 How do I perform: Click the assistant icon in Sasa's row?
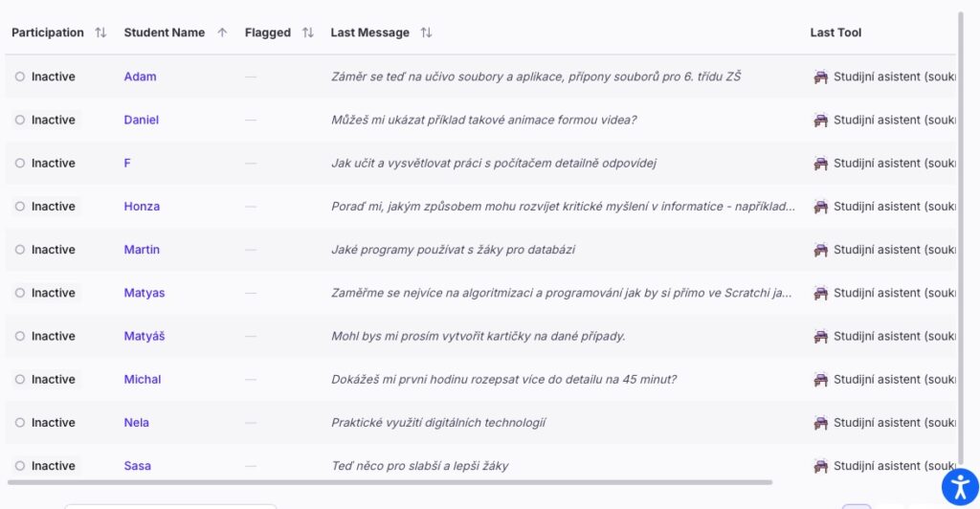pos(820,466)
